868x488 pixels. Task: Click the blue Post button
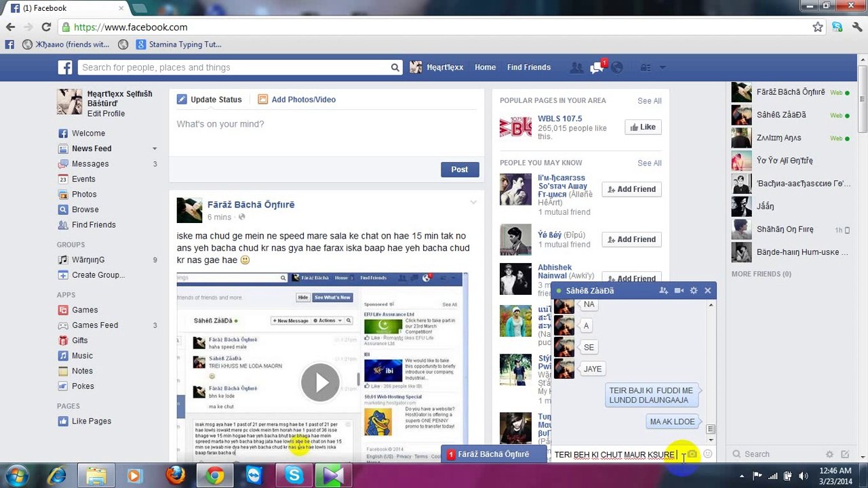click(460, 169)
